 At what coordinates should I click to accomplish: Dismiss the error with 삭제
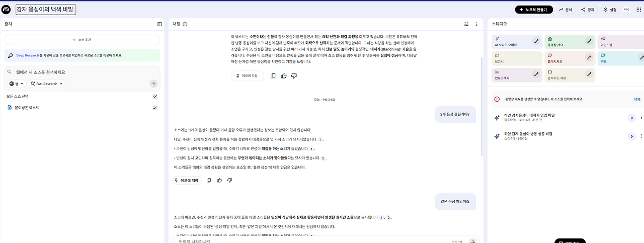(637, 100)
